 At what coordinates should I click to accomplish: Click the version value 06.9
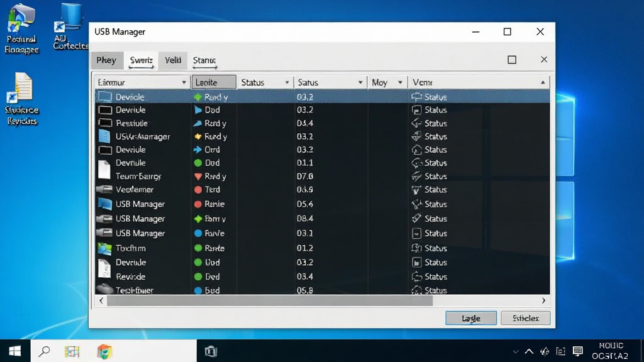point(305,190)
